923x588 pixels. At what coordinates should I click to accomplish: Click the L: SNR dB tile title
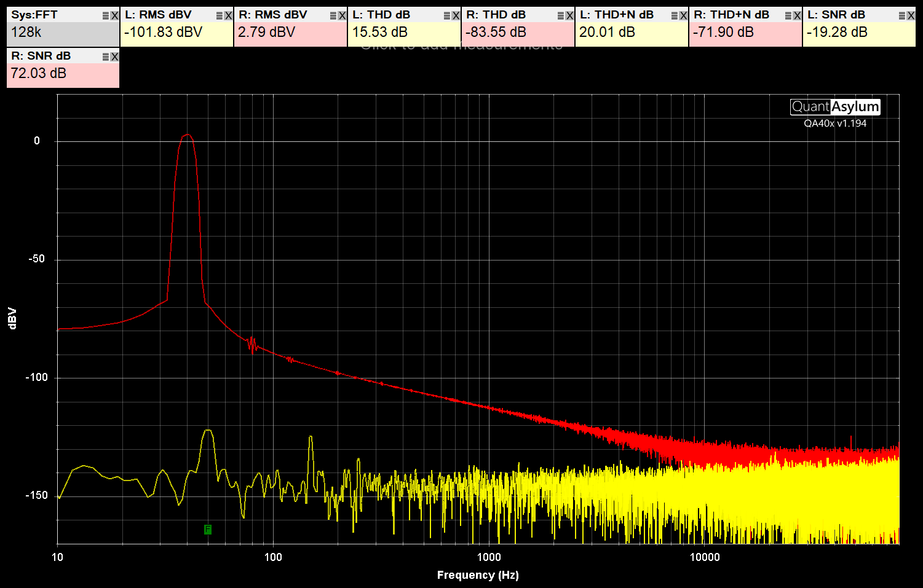click(836, 15)
